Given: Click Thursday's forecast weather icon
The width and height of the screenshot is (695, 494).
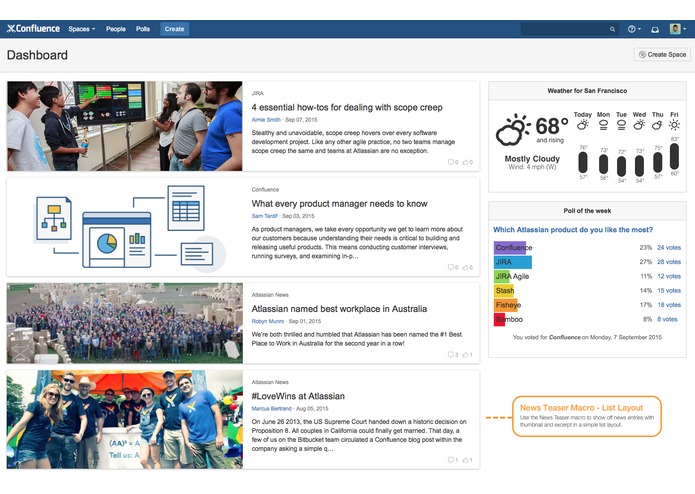Looking at the screenshot, I should (657, 125).
